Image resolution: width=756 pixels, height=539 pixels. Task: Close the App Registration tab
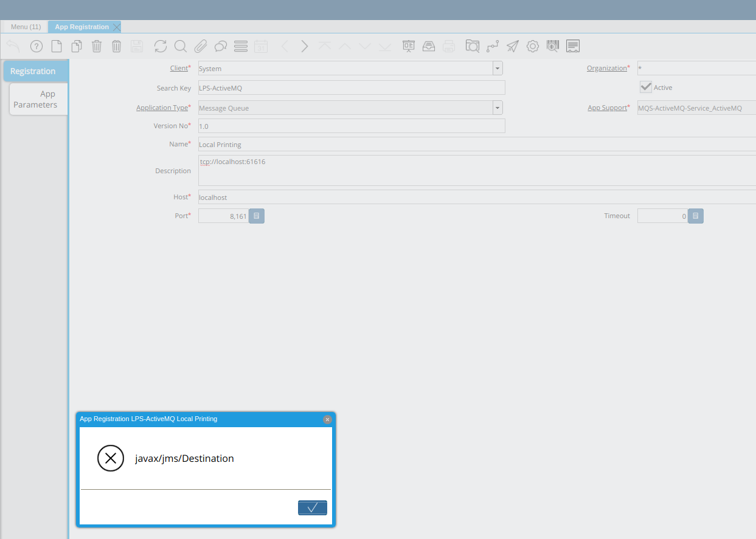point(117,27)
